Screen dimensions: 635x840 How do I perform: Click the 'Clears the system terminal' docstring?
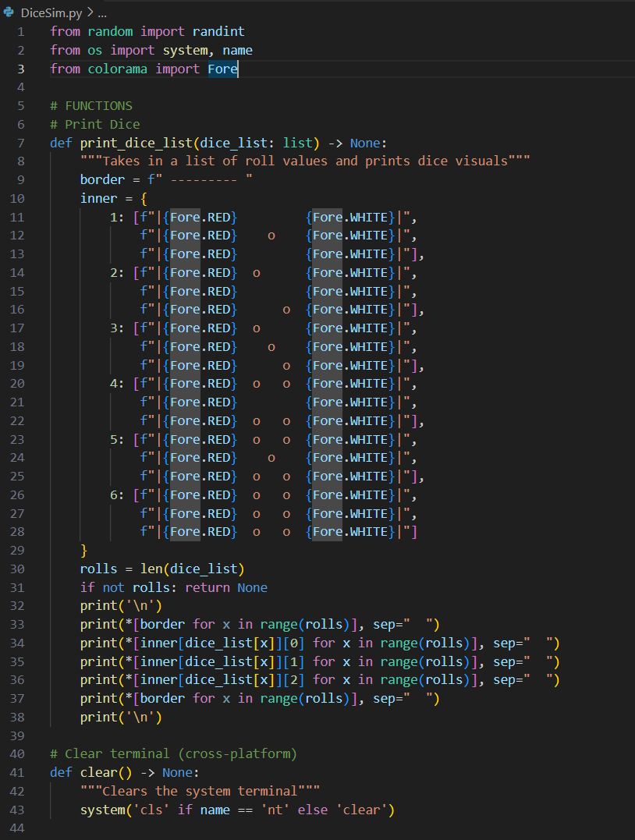200,791
